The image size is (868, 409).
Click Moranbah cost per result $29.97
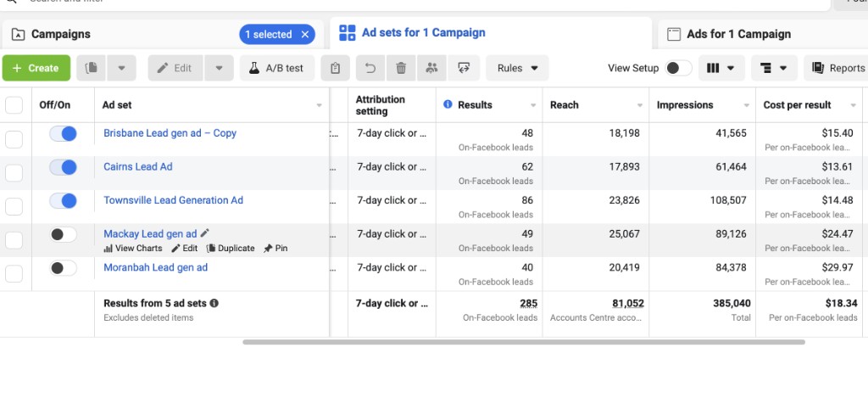(837, 267)
